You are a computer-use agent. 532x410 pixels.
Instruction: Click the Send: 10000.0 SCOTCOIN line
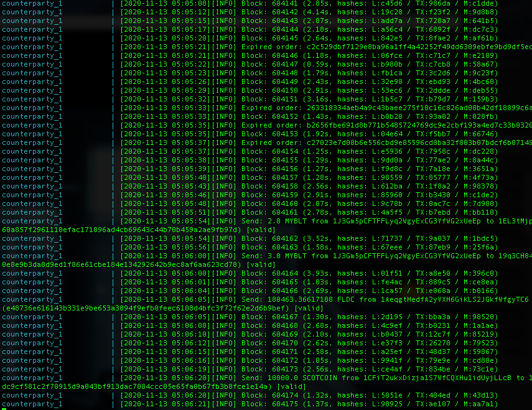click(x=267, y=378)
